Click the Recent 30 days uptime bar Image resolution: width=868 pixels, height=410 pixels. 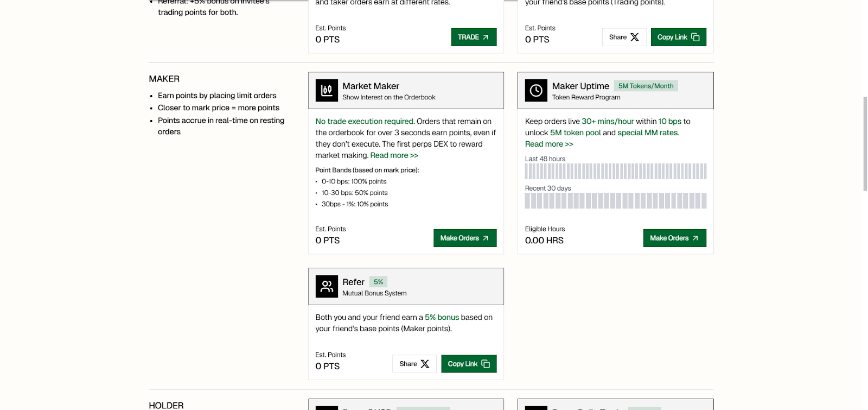point(616,200)
